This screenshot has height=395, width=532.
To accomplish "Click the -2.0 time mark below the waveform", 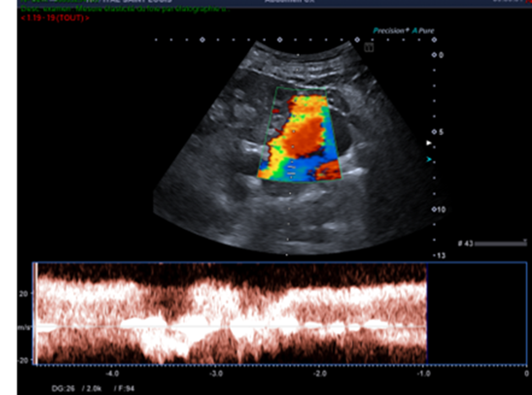I will click(320, 373).
